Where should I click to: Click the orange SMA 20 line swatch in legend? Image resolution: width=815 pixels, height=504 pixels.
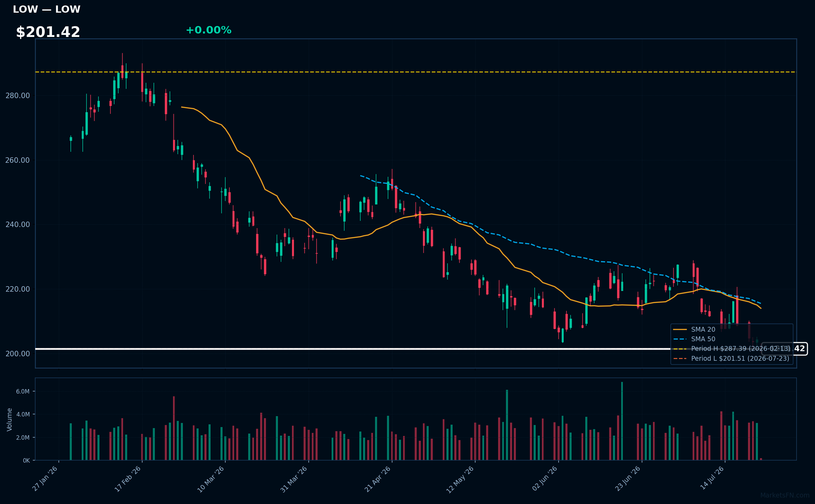click(680, 330)
